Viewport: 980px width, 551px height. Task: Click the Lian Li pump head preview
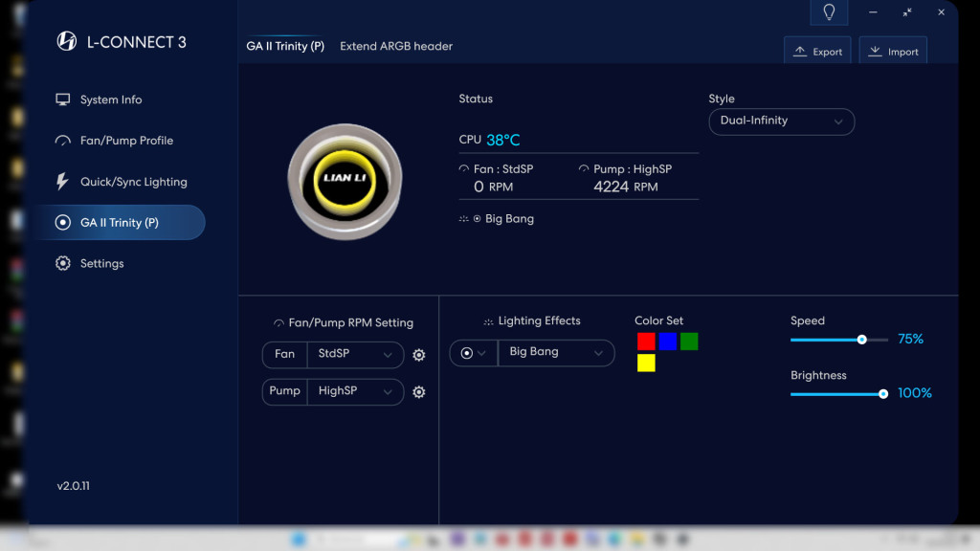pos(345,182)
